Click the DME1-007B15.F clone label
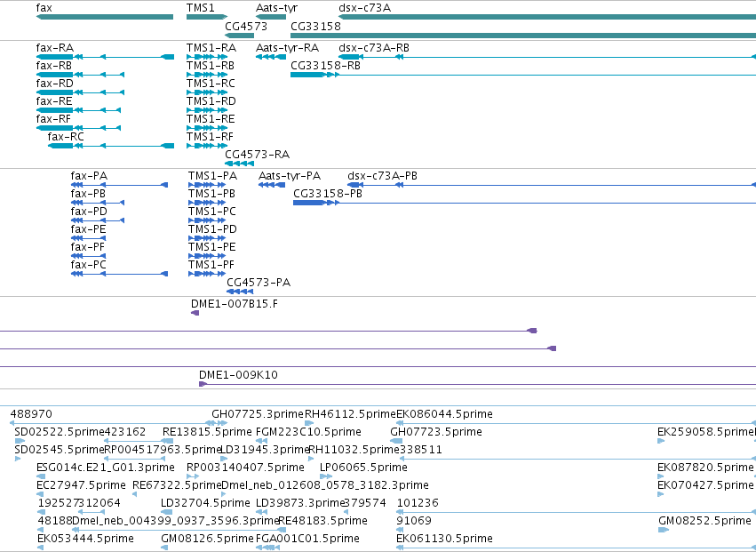The height and width of the screenshot is (552, 756). (x=235, y=305)
